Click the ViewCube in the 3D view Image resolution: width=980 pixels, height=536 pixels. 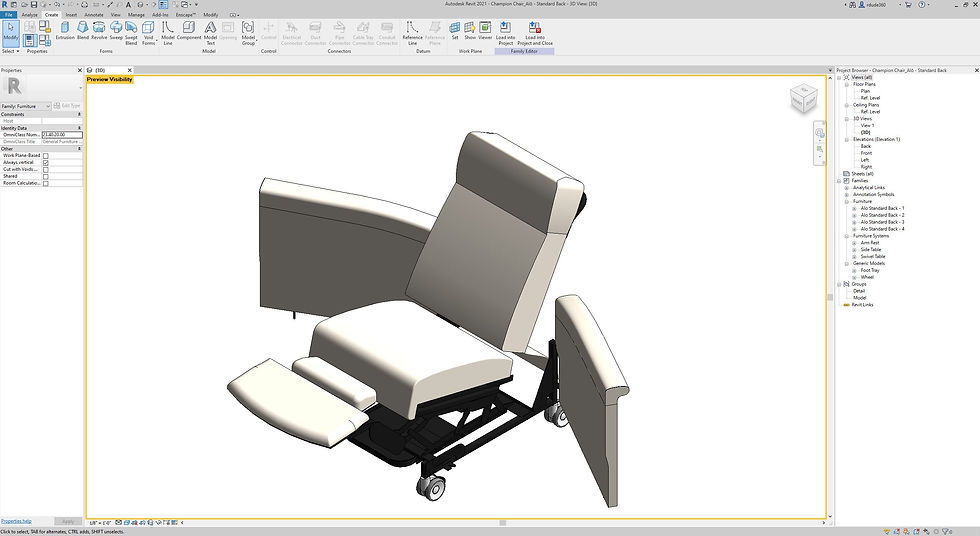[804, 98]
